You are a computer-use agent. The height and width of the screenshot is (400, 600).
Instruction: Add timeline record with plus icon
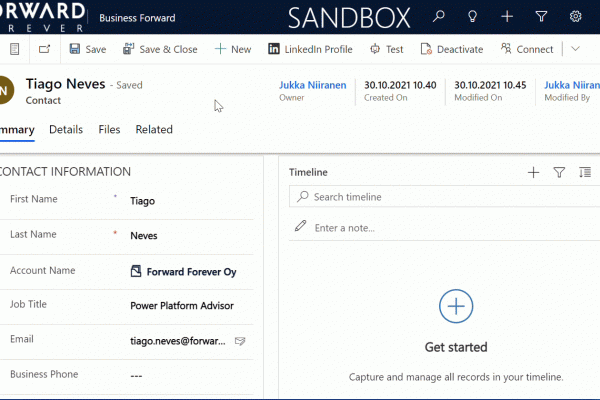pos(533,173)
